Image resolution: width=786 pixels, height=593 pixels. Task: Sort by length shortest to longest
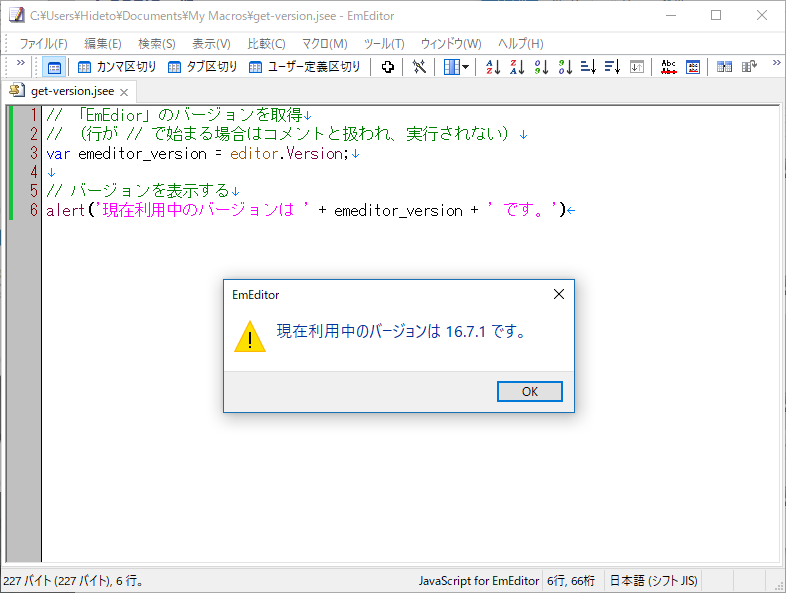[x=588, y=67]
